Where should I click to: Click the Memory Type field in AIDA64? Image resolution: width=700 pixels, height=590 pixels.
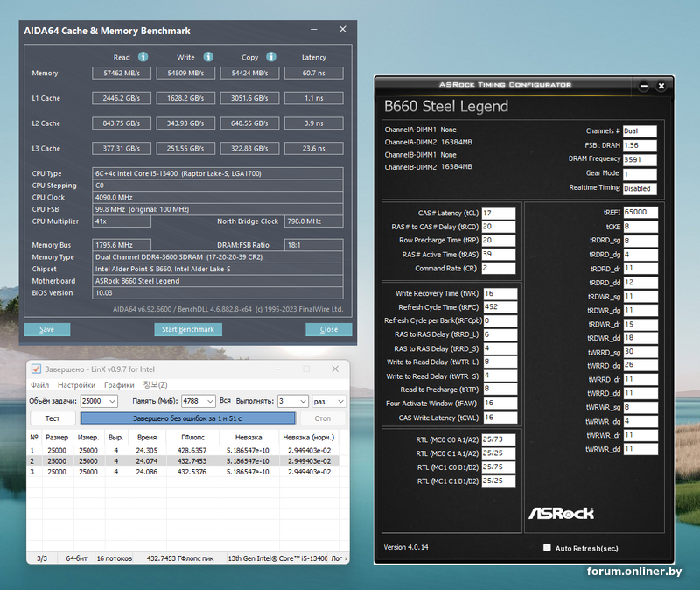click(218, 256)
